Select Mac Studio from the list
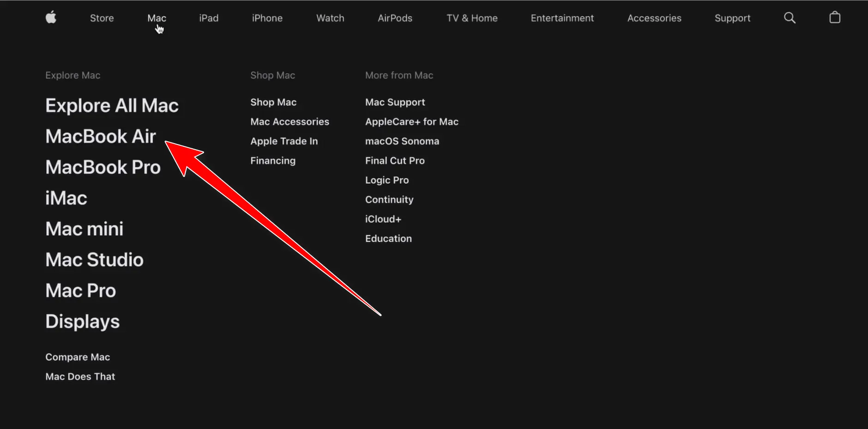Image resolution: width=868 pixels, height=429 pixels. (94, 260)
